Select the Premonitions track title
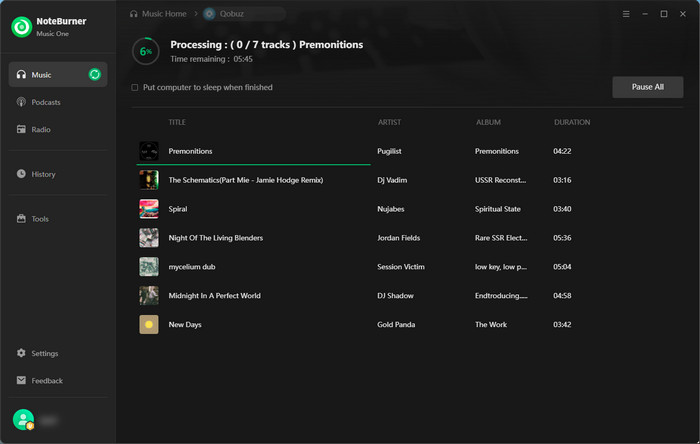700x444 pixels. pyautogui.click(x=190, y=151)
